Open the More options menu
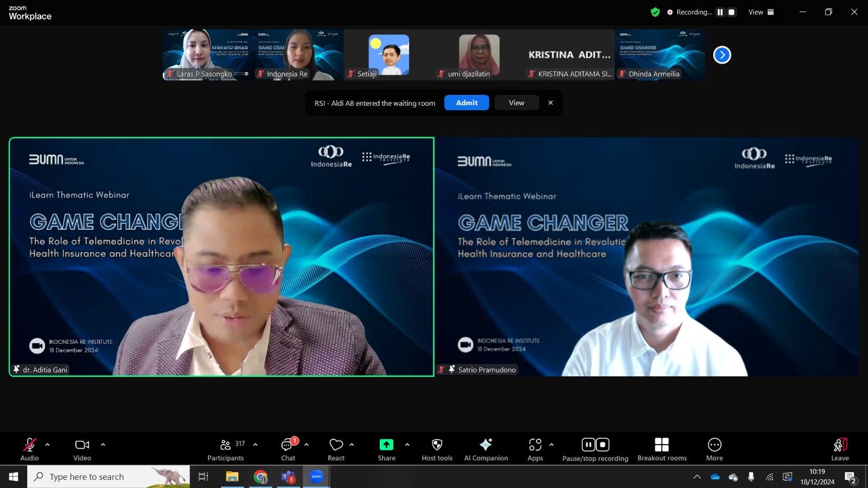This screenshot has width=868, height=488. tap(714, 450)
